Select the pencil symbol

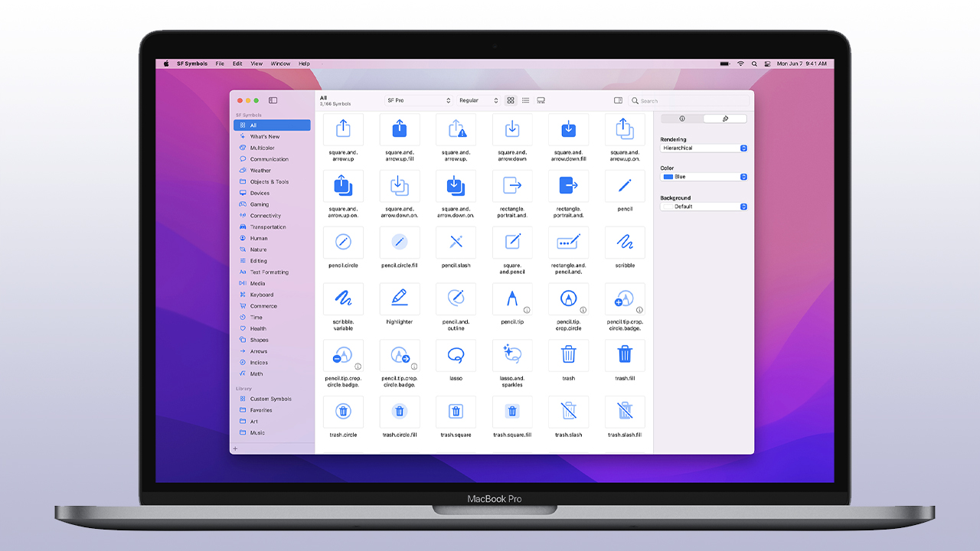coord(625,186)
